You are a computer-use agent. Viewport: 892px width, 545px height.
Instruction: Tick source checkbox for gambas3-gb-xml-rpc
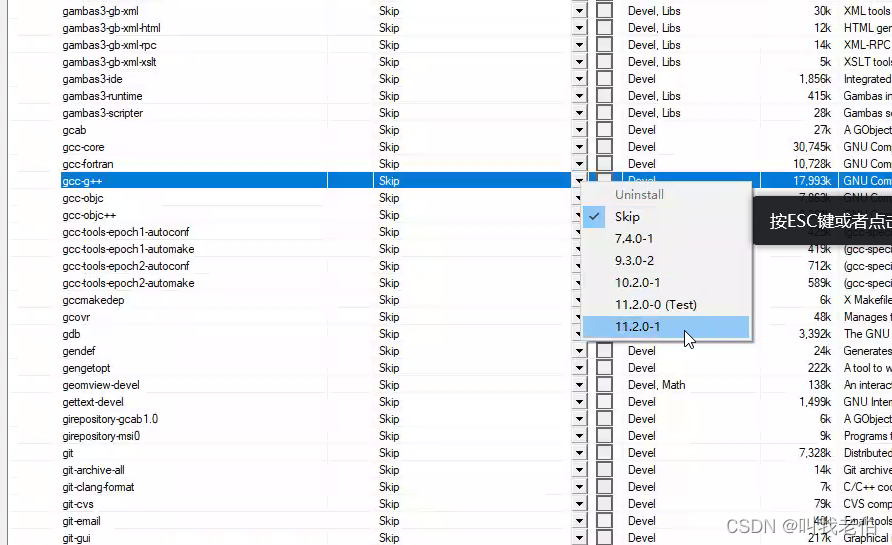604,45
